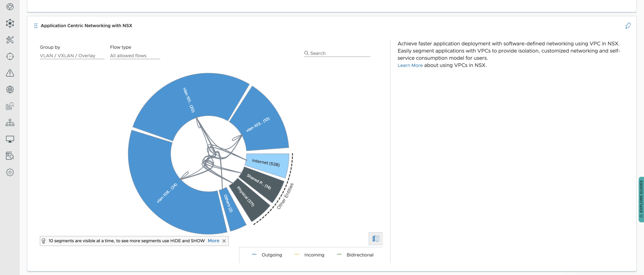Click the Incoming legend color line
This screenshot has width=644, height=275.
(297, 255)
